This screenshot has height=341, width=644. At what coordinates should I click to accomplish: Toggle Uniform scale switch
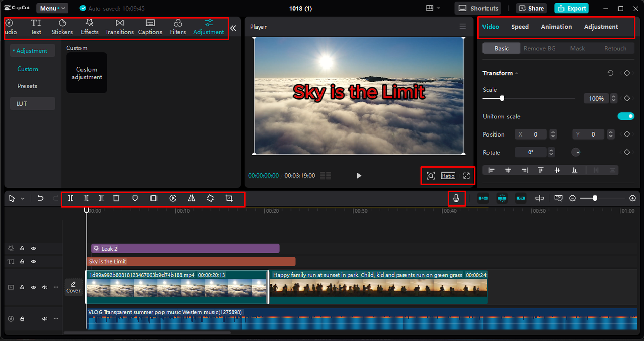tap(626, 116)
